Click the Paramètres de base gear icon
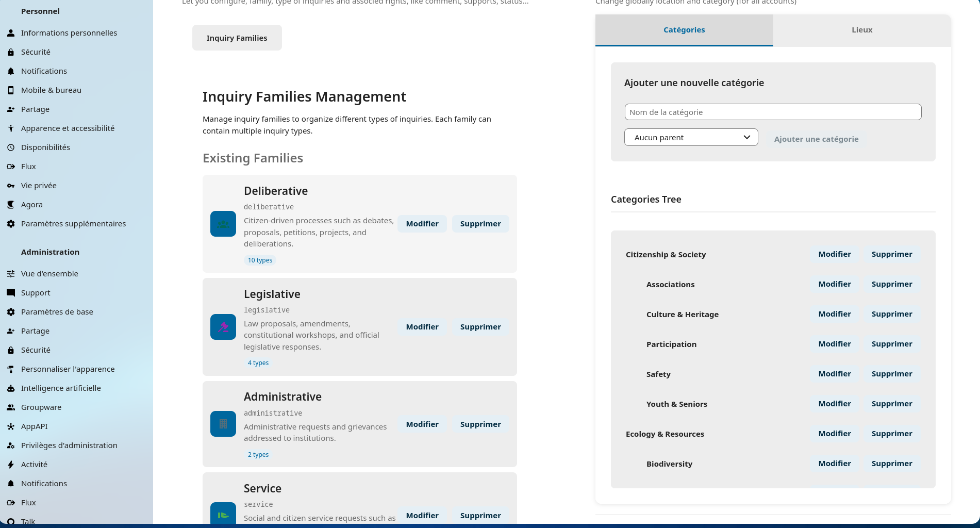Screen dimensions: 980x528 click(x=11, y=312)
